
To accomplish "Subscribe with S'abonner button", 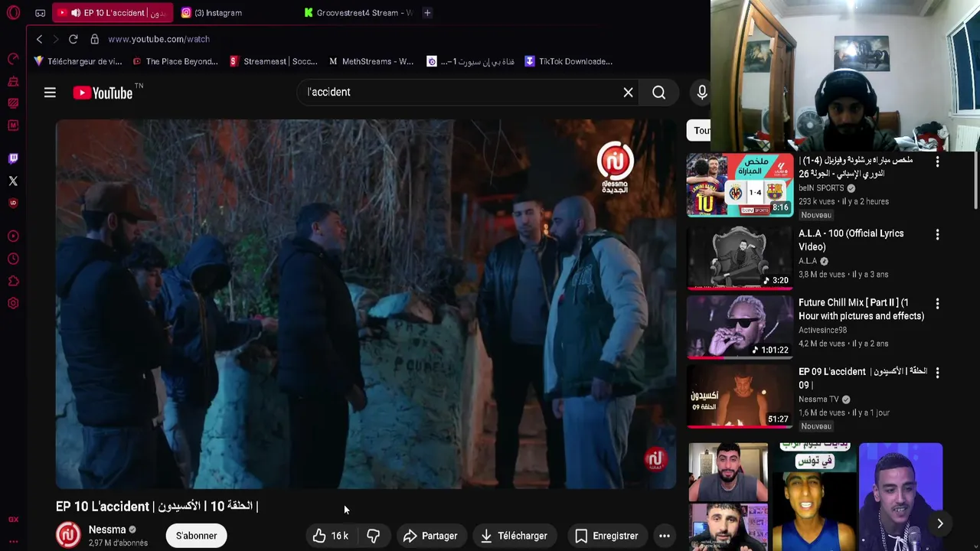I will pyautogui.click(x=197, y=536).
